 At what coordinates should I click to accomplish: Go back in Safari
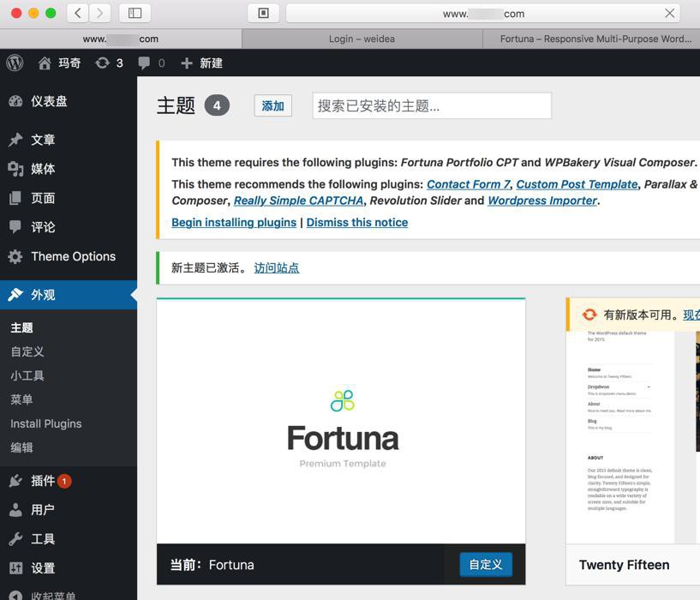(x=78, y=13)
